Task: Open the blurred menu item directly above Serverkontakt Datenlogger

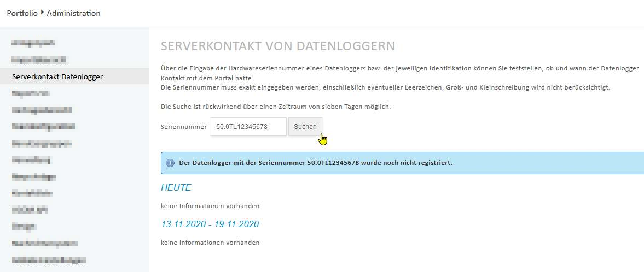Action: point(39,59)
